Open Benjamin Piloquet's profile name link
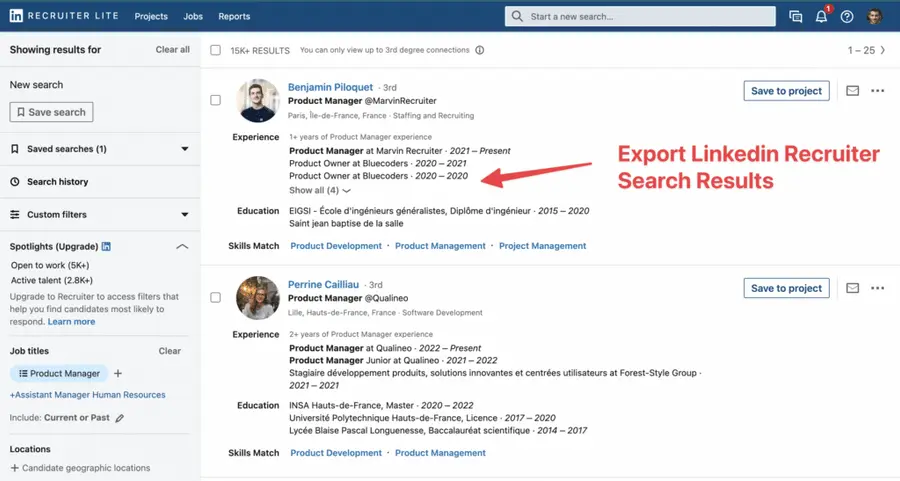Image resolution: width=900 pixels, height=481 pixels. [x=331, y=87]
